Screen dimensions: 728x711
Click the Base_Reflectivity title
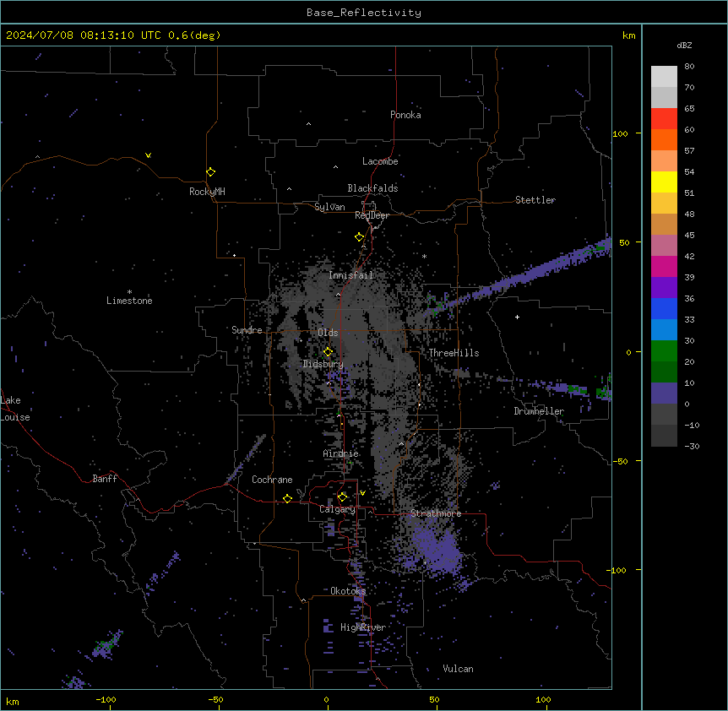364,13
